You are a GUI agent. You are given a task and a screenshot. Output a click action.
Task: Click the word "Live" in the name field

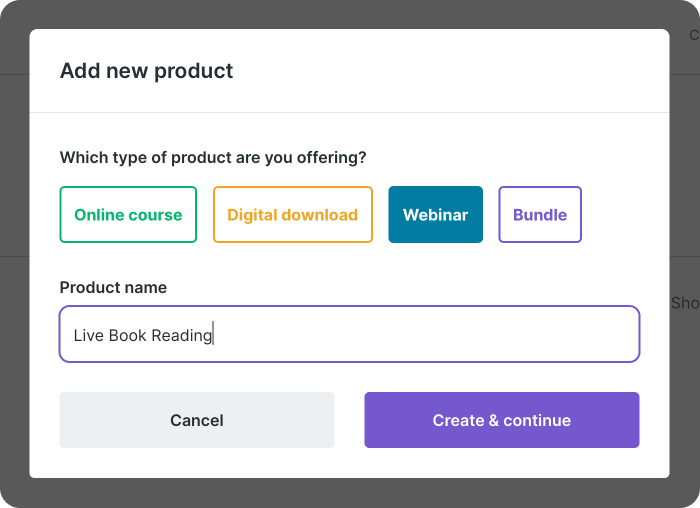pyautogui.click(x=89, y=336)
